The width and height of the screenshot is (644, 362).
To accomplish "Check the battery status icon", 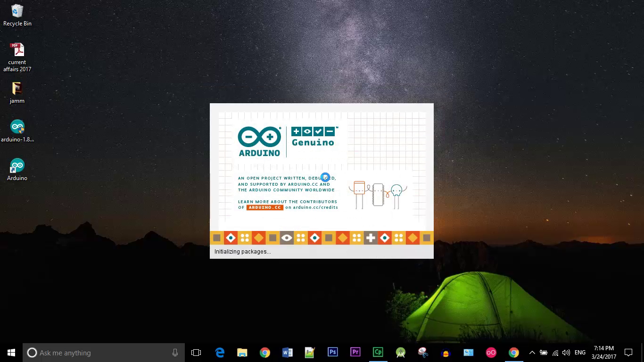I will [544, 353].
